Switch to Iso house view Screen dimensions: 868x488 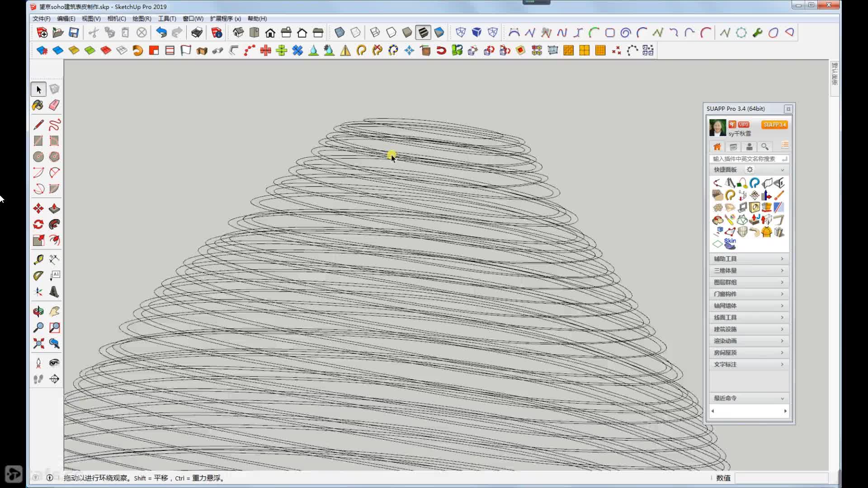pyautogui.click(x=238, y=33)
